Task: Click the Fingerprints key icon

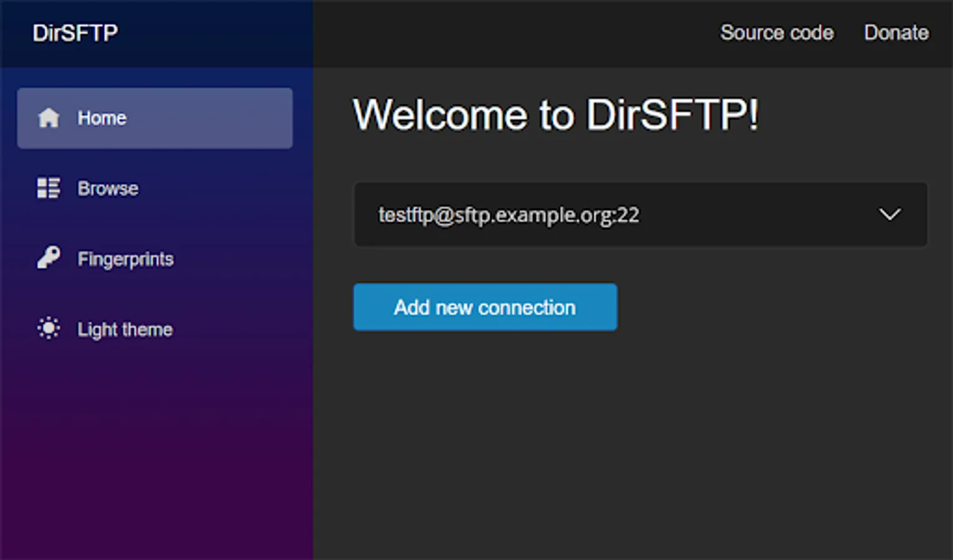Action: 48,258
